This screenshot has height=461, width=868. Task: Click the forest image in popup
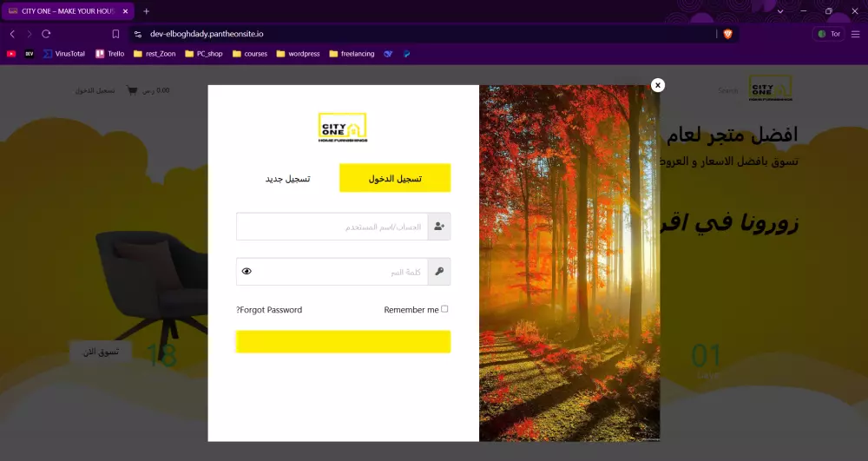point(569,263)
